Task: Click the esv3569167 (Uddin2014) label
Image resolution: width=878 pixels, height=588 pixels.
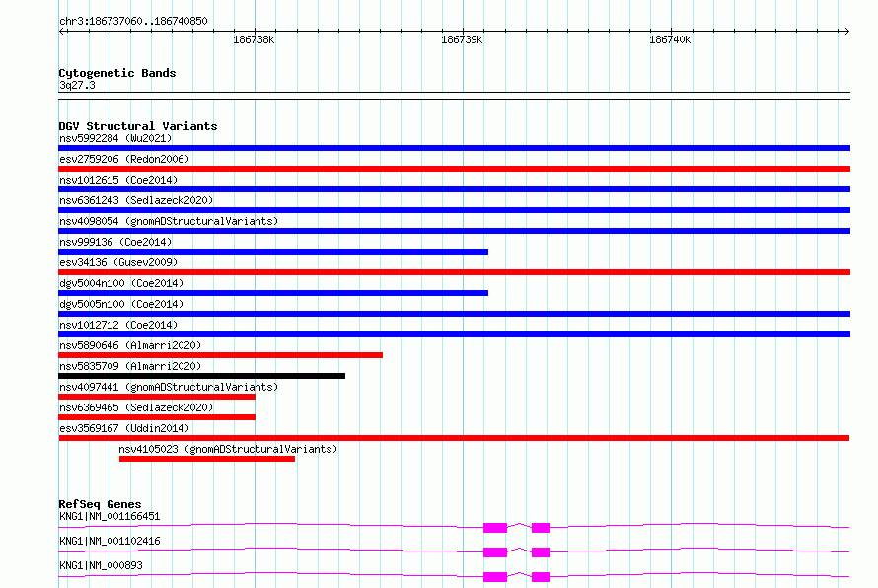Action: click(x=124, y=428)
